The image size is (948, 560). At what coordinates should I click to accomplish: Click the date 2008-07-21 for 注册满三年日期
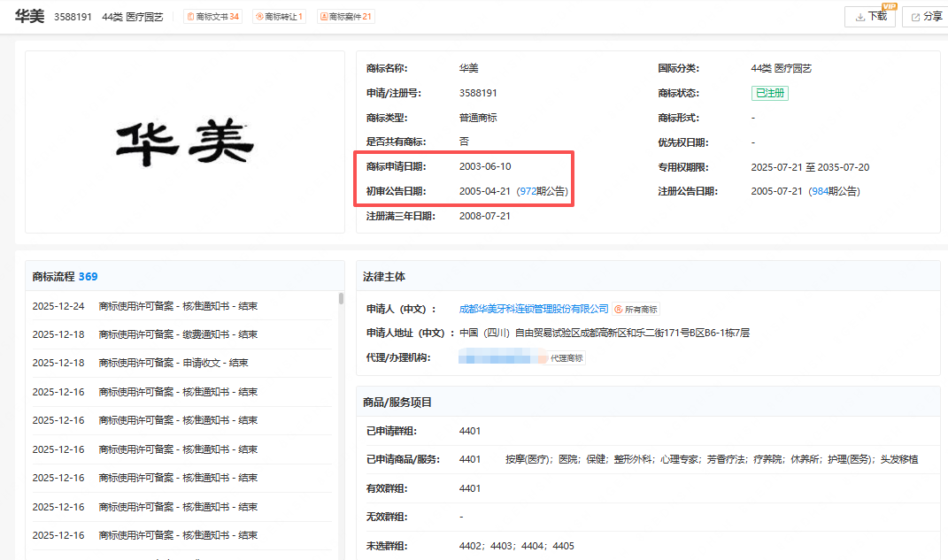coord(484,216)
